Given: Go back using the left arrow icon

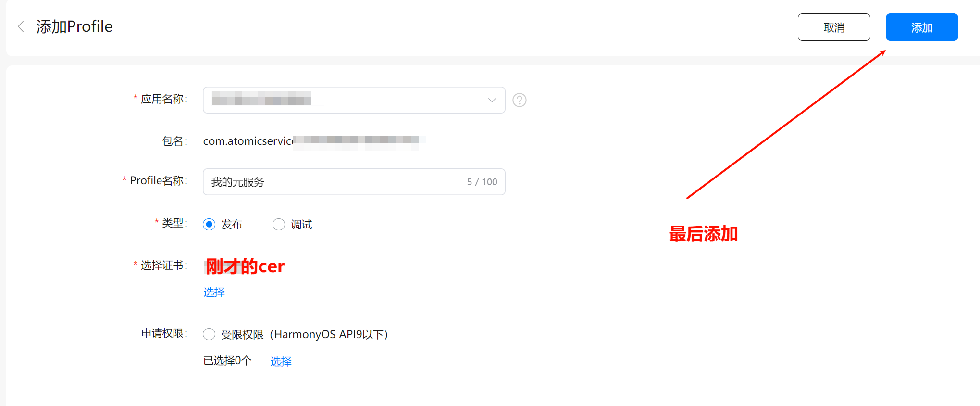Looking at the screenshot, I should click(x=21, y=26).
